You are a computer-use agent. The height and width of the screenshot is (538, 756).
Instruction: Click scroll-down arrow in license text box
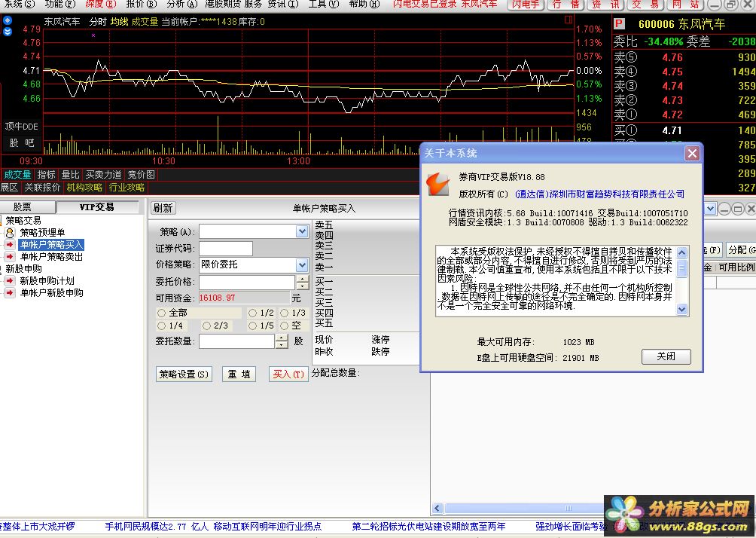(681, 309)
